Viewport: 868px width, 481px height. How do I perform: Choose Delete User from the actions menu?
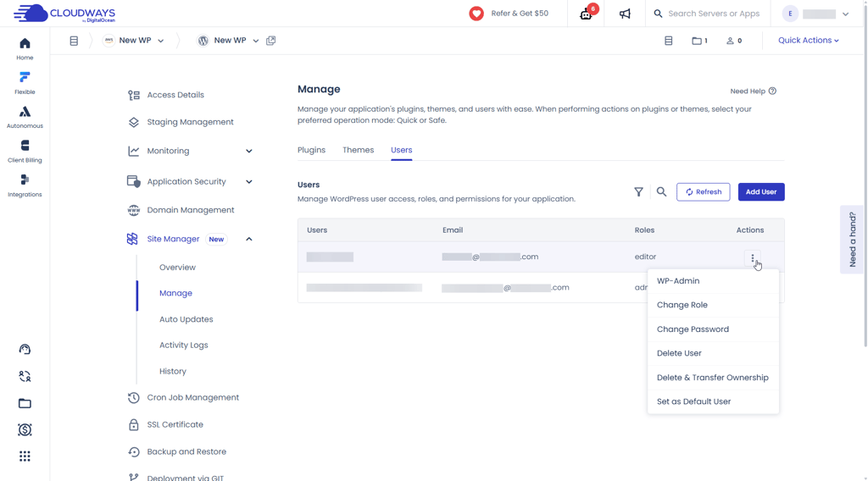pyautogui.click(x=713, y=353)
